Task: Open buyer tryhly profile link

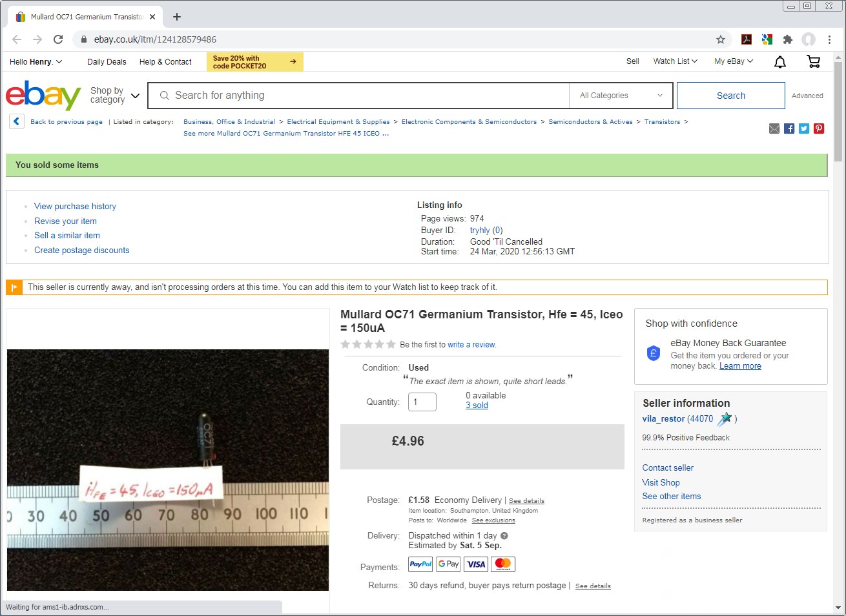Action: pos(480,231)
